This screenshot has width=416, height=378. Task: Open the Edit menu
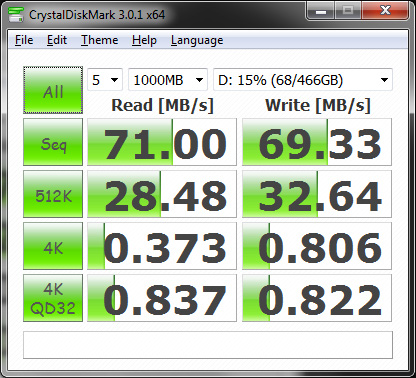coord(57,40)
